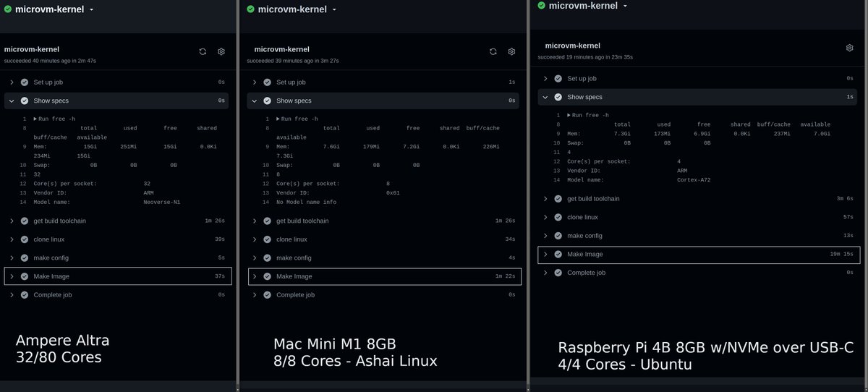Open the get build toolchain step label in the Raspberry Pi panel
The width and height of the screenshot is (868, 392).
click(x=593, y=198)
